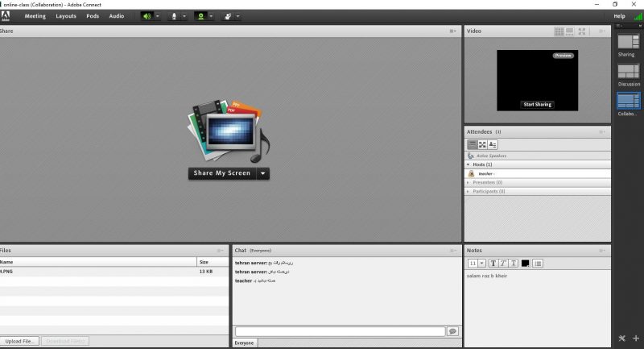Click the speaker audio icon in toolbar
Viewport: 644px width, 349px height.
[147, 16]
